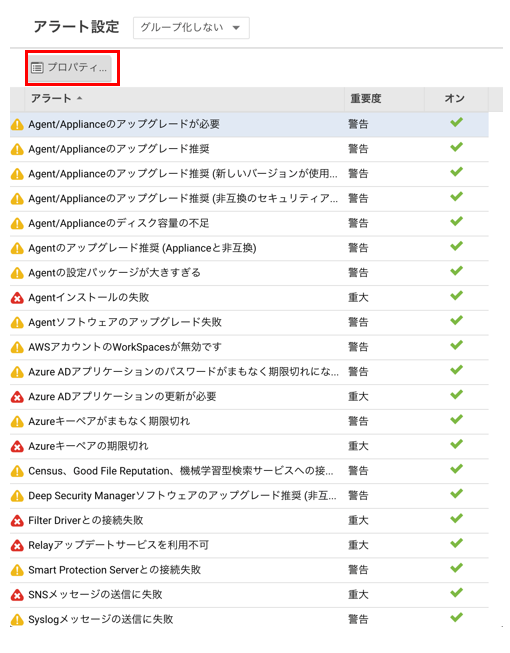
Task: Click the critical icon beside SNSメッセージの送信に失敗
Action: tap(17, 595)
